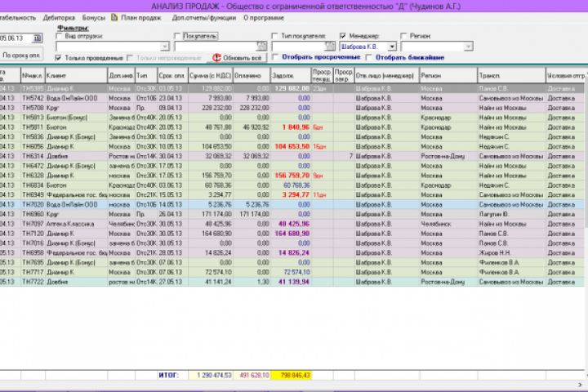Viewport: 588px width, 392px height.
Task: Enable the Регион filter checkbox
Action: (403, 36)
